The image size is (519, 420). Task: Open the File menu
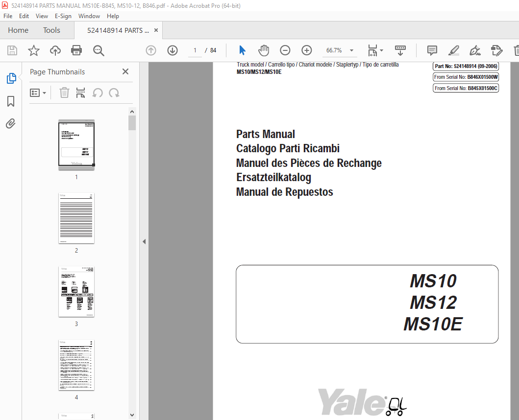tap(8, 16)
